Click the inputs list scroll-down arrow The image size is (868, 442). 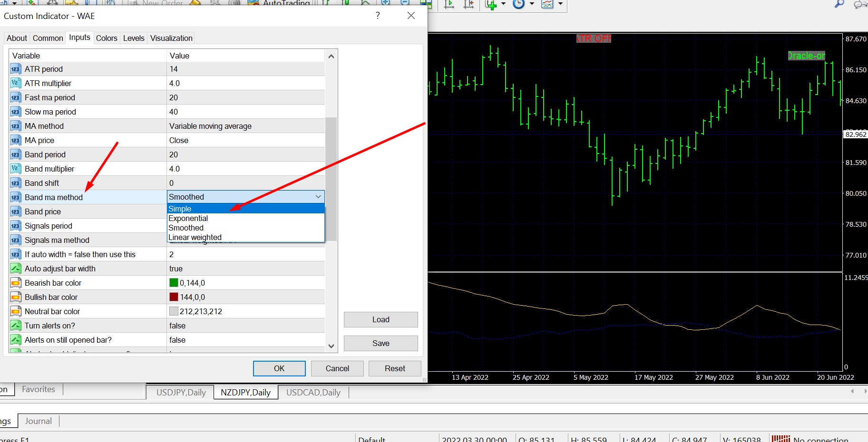click(332, 346)
